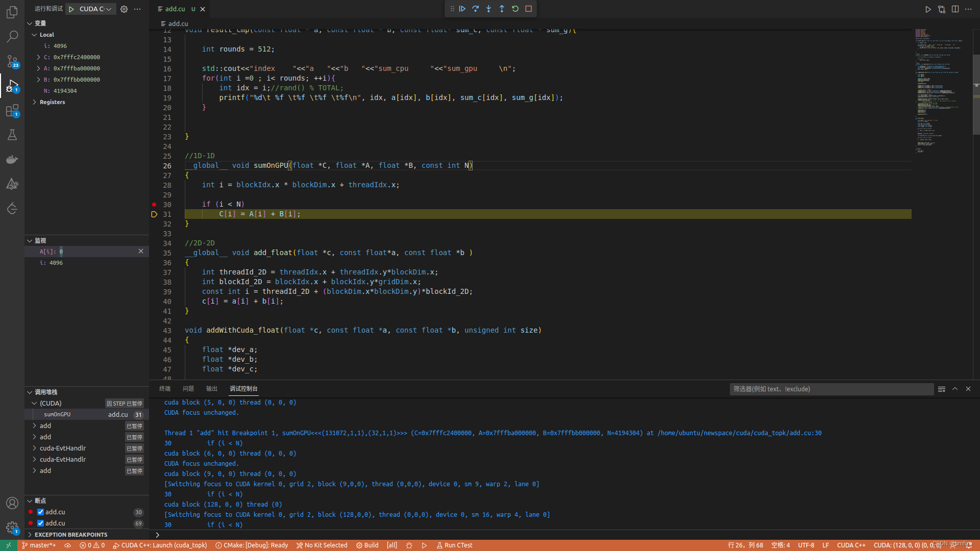Image resolution: width=980 pixels, height=551 pixels.
Task: Click Run CTest in status bar
Action: pos(454,545)
